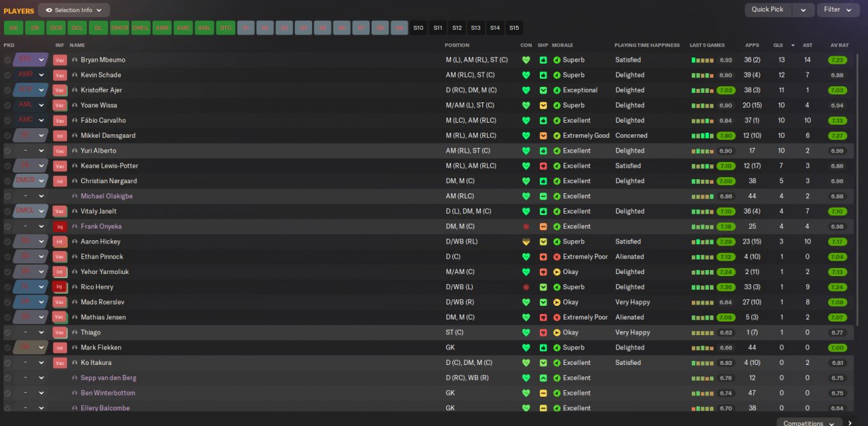Click Frank Onyeka's Inj injury badge
868x426 pixels.
(60, 227)
